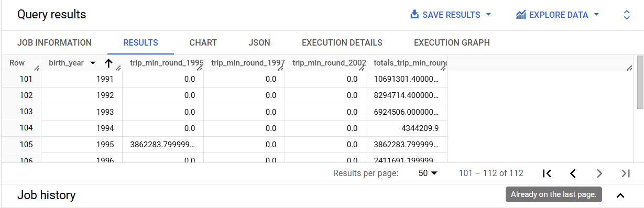
Task: Go to the first page of results
Action: [547, 173]
